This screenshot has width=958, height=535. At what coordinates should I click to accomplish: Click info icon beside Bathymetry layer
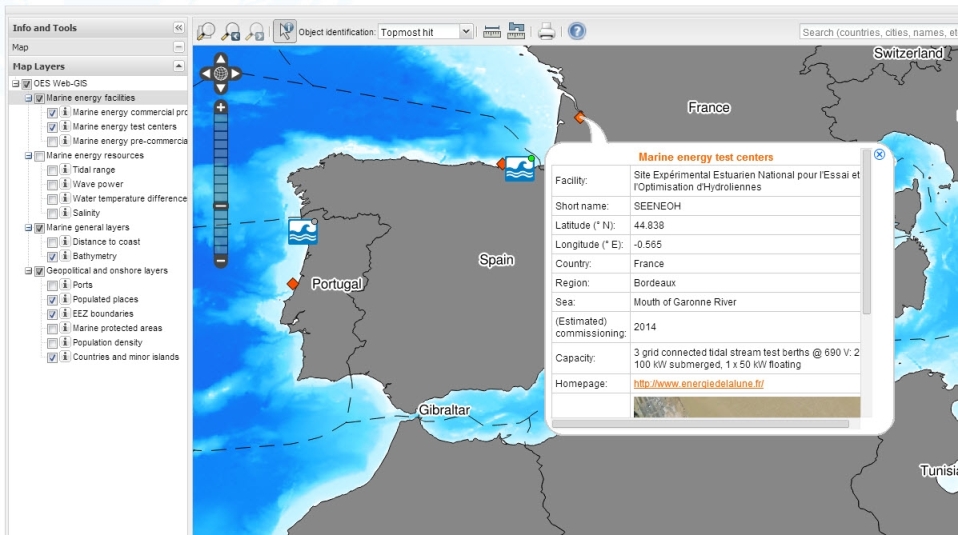coord(65,257)
